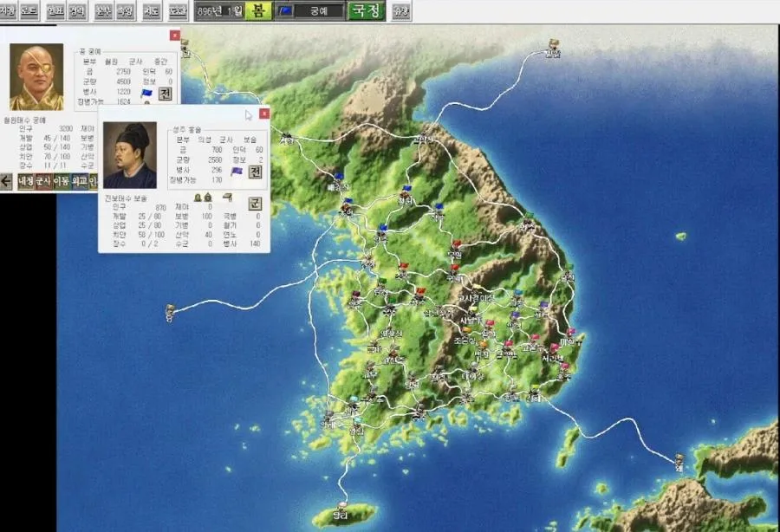Open the 군사 military tab
780x532 pixels.
click(x=43, y=181)
